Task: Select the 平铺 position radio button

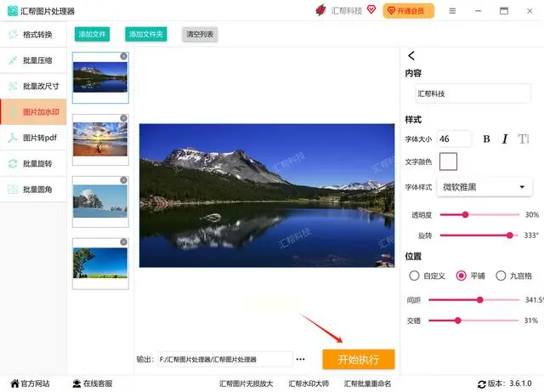Action: (461, 276)
